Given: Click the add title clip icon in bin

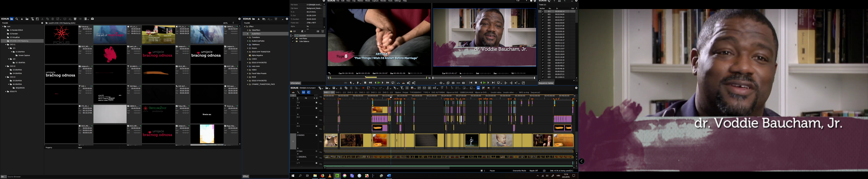Looking at the screenshot, I should coord(32,19).
